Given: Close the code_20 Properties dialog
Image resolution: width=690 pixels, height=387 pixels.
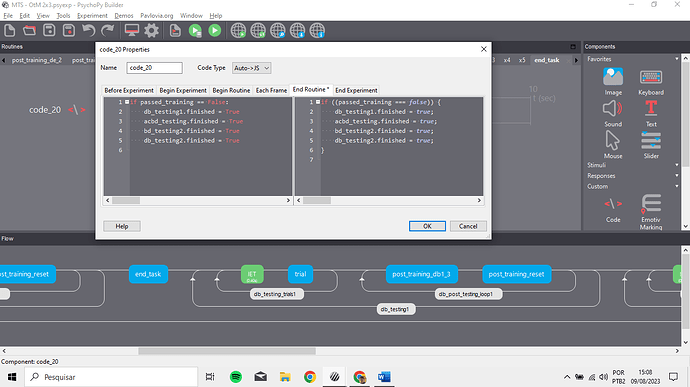Looking at the screenshot, I should click(484, 49).
